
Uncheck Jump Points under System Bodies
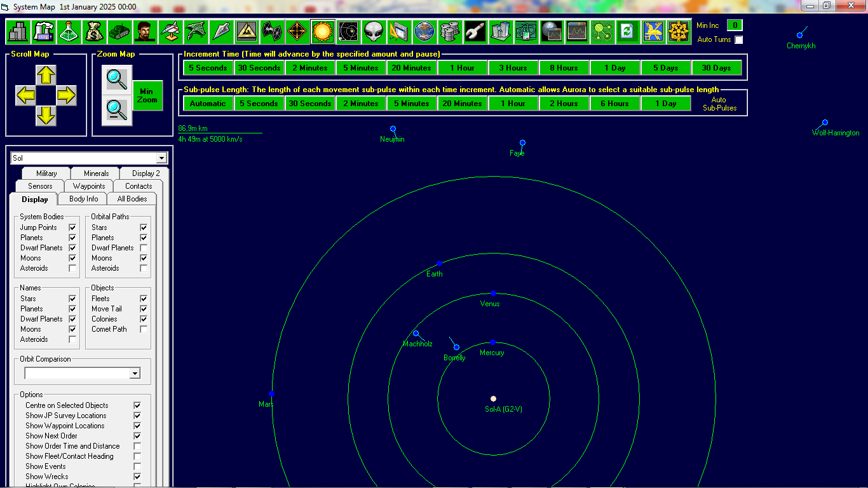72,227
